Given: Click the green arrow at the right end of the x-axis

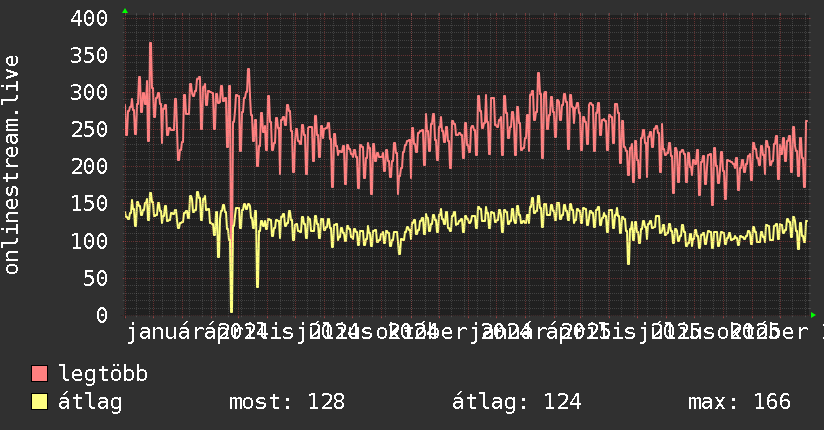Looking at the screenshot, I should pyautogui.click(x=813, y=315).
